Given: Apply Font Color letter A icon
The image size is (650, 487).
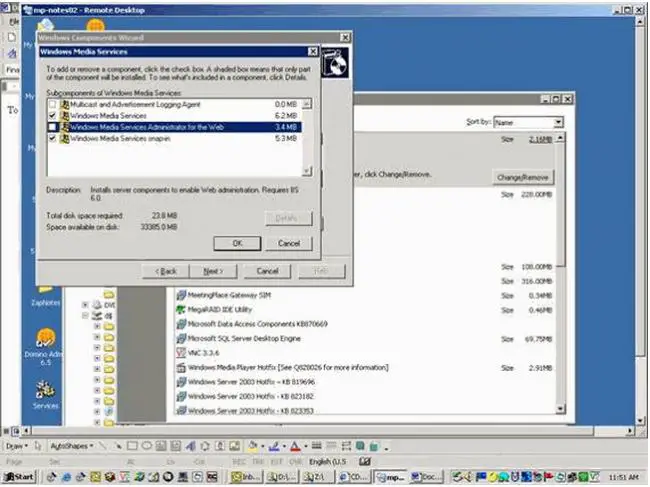Looking at the screenshot, I should (295, 446).
